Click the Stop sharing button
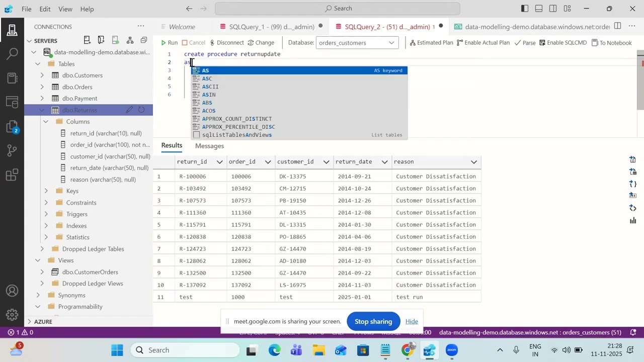The width and height of the screenshot is (644, 362). 373,321
